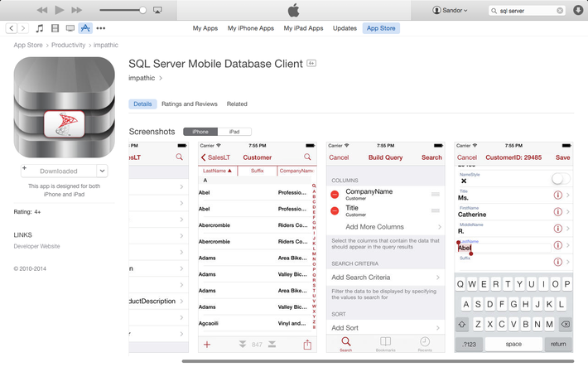This screenshot has height=367, width=588.
Task: Open the dropdown arrow beside Downloaded
Action: pyautogui.click(x=102, y=171)
